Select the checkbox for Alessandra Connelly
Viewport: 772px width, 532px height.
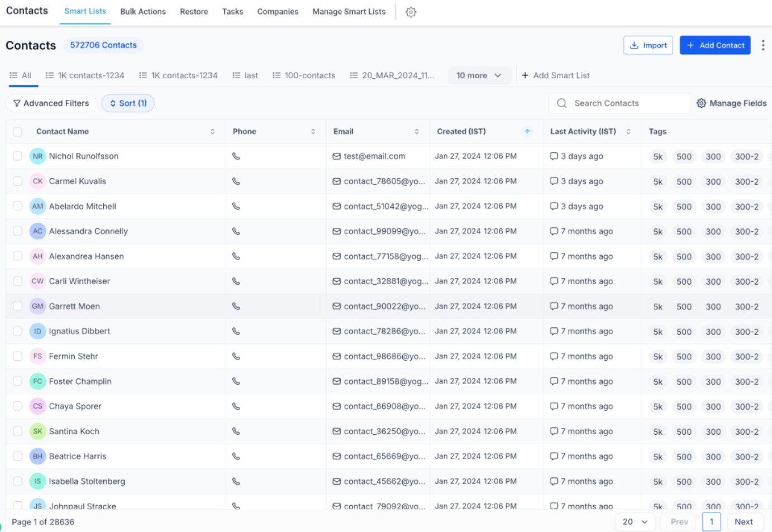tap(18, 231)
